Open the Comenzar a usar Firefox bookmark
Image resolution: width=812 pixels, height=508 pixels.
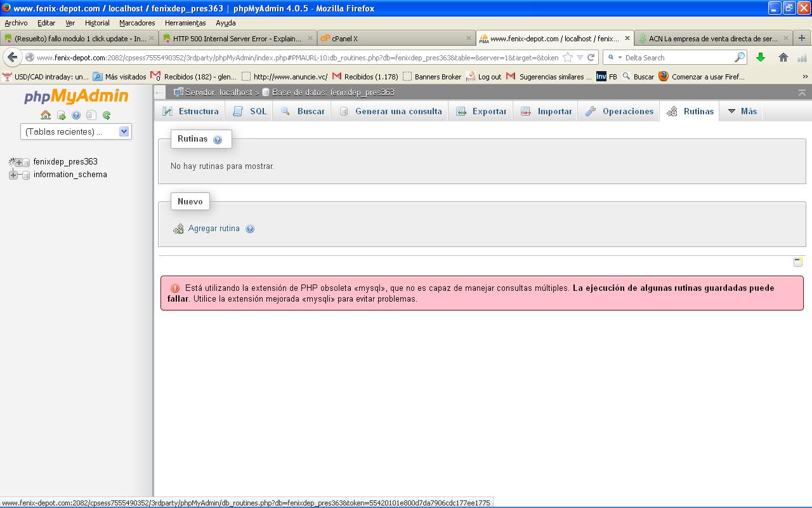[701, 76]
